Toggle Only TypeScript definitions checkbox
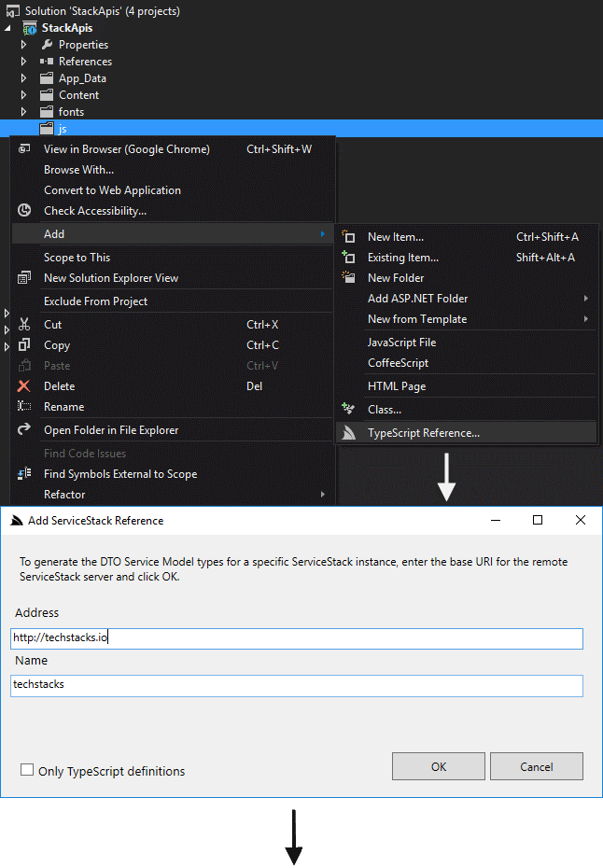Image resolution: width=603 pixels, height=868 pixels. click(26, 769)
